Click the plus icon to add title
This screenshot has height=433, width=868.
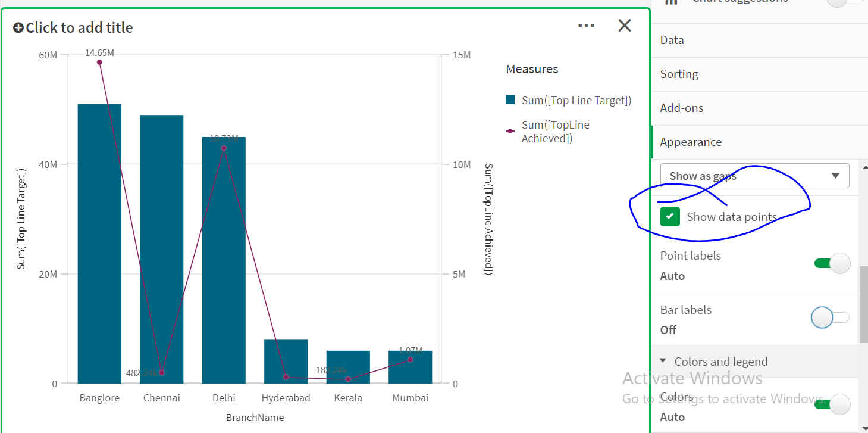18,27
